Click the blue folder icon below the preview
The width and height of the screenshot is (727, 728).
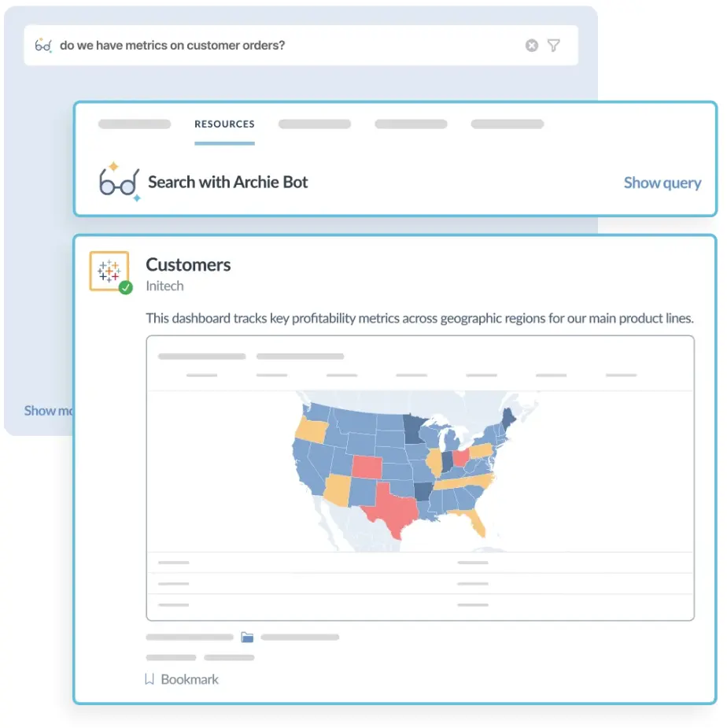pyautogui.click(x=247, y=637)
